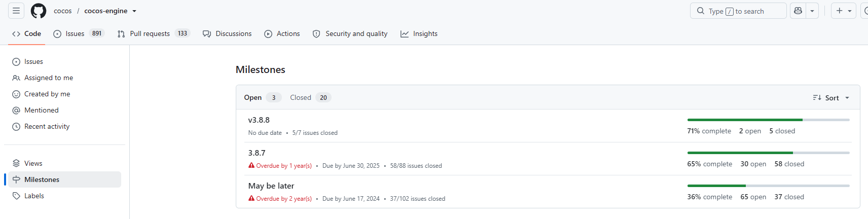The height and width of the screenshot is (219, 868).
Task: Open the Copilot icon button
Action: [x=798, y=11]
